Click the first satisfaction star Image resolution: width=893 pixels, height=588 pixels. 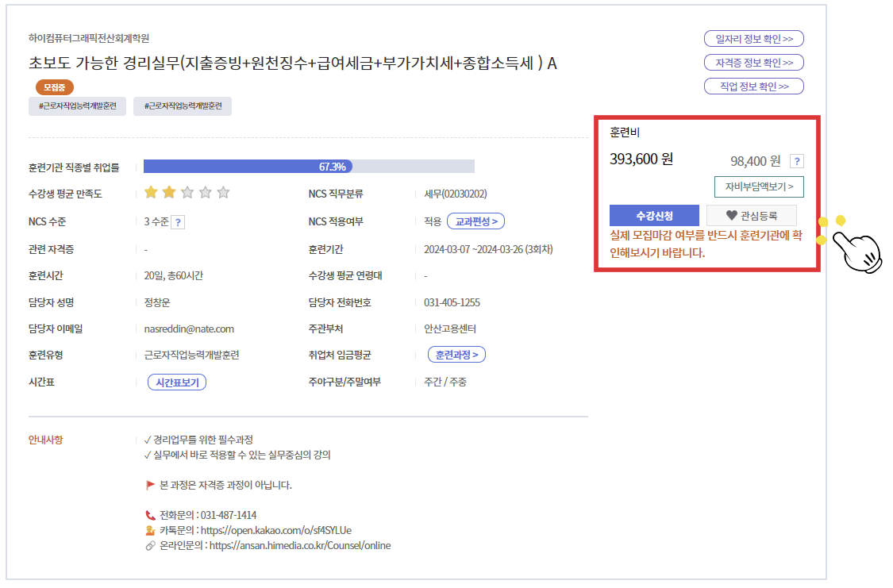coord(151,192)
